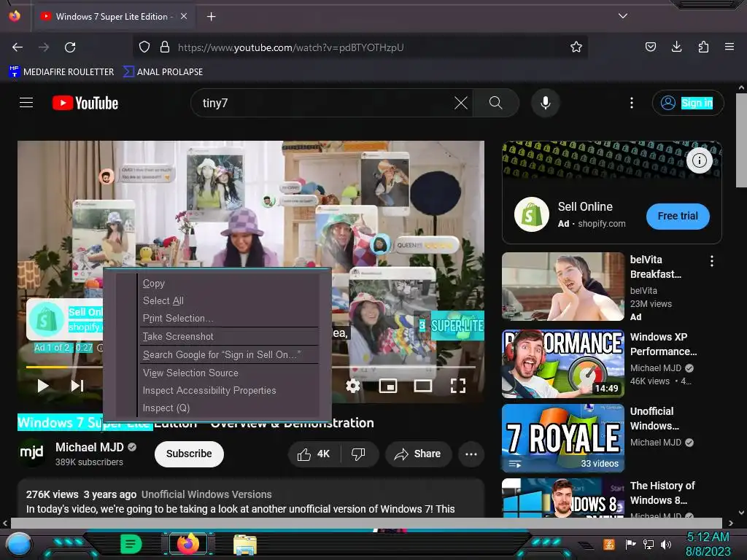The image size is (747, 560).
Task: Open the Michael MJD channel name
Action: pyautogui.click(x=90, y=447)
